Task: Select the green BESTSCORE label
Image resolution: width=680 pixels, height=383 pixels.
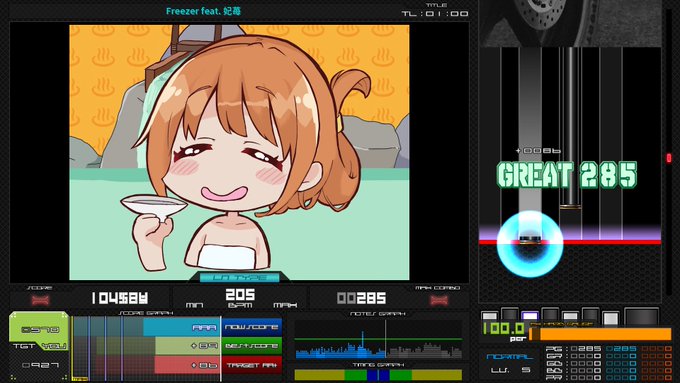Action: click(252, 346)
